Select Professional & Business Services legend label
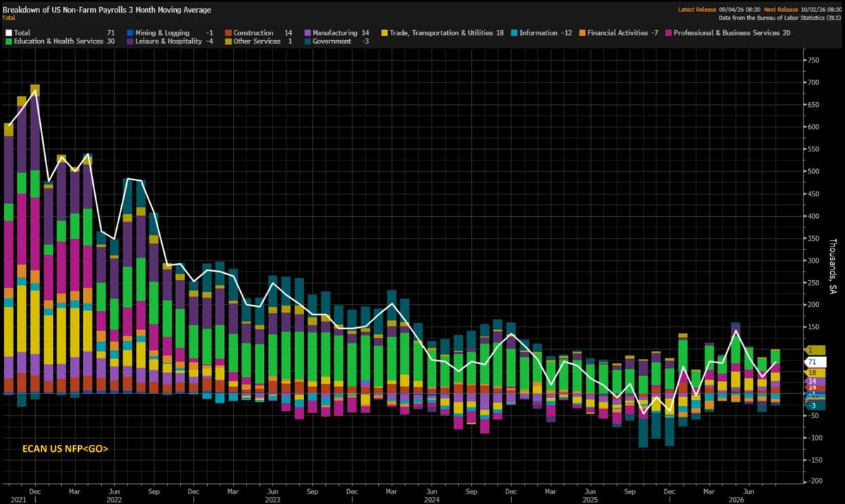This screenshot has height=504, width=845. (725, 33)
